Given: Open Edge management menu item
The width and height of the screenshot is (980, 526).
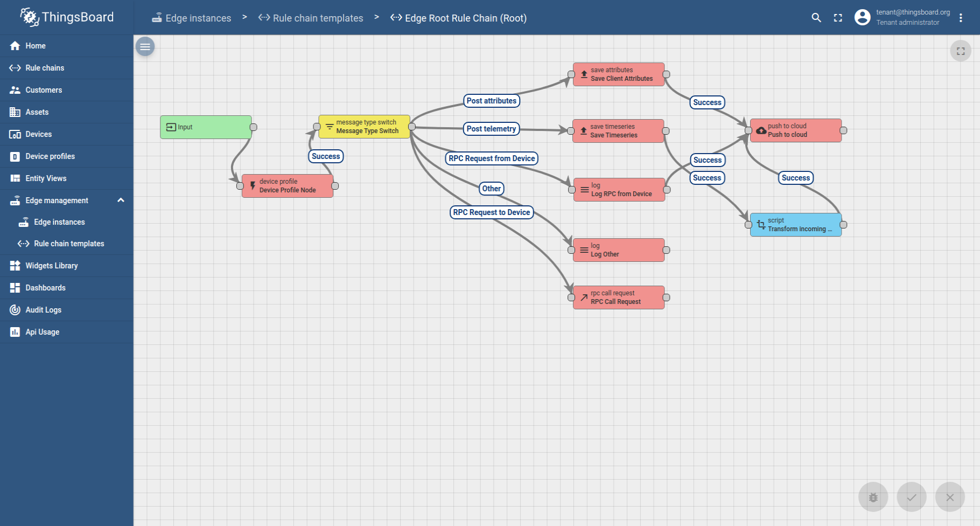Looking at the screenshot, I should [x=67, y=200].
